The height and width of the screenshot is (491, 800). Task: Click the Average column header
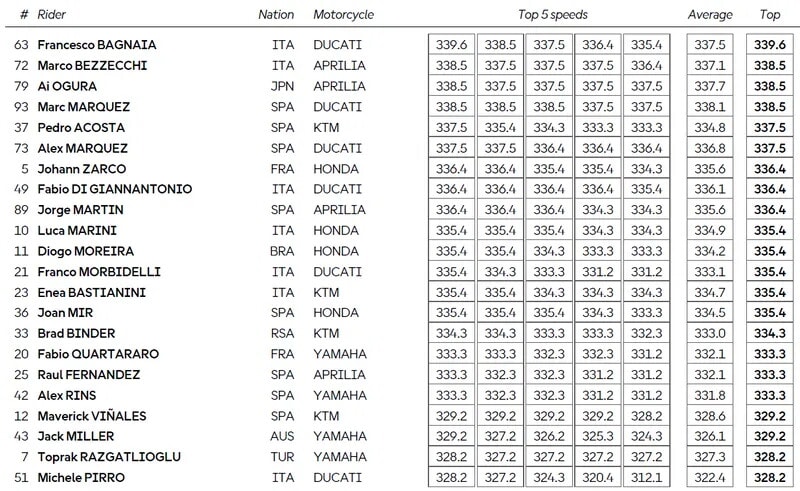click(710, 15)
